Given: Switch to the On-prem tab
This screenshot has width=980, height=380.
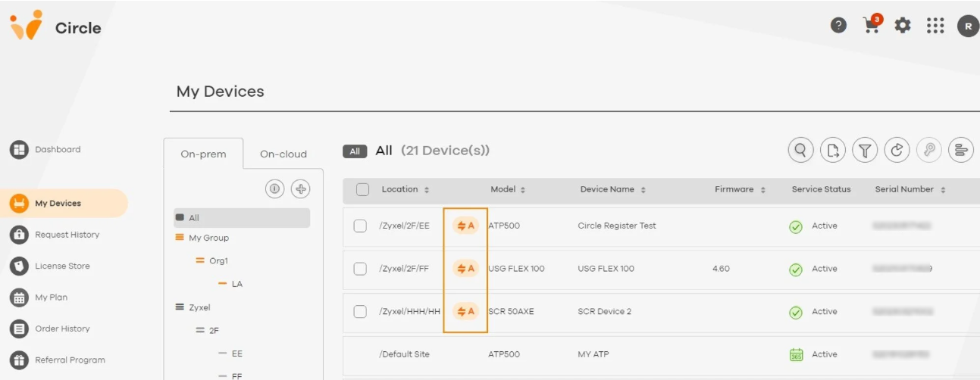Looking at the screenshot, I should (x=203, y=154).
